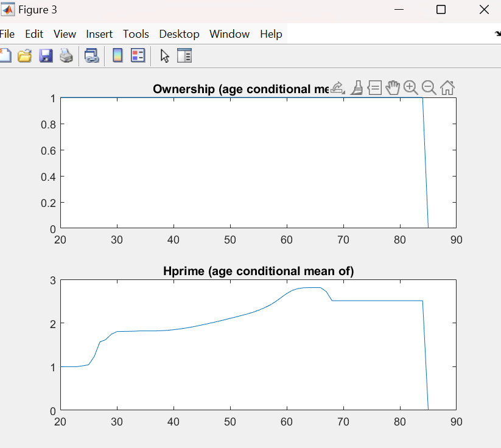Screen dimensions: 501x448
Task: Open the Help menu
Action: (x=271, y=34)
